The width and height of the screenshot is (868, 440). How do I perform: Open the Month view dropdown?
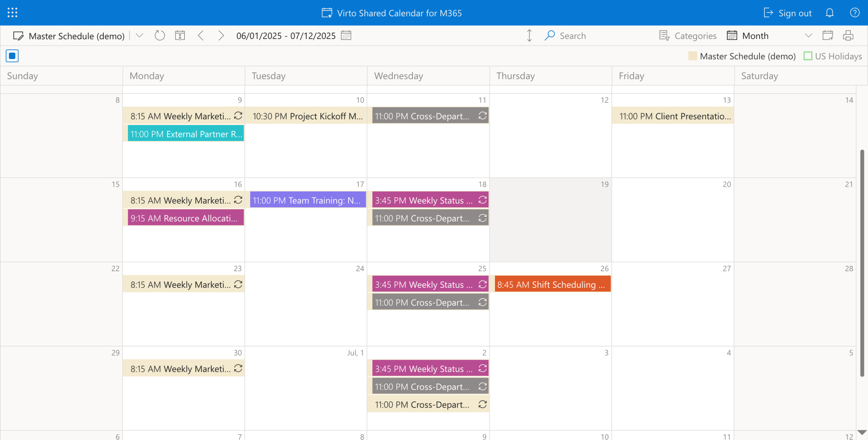coord(808,36)
